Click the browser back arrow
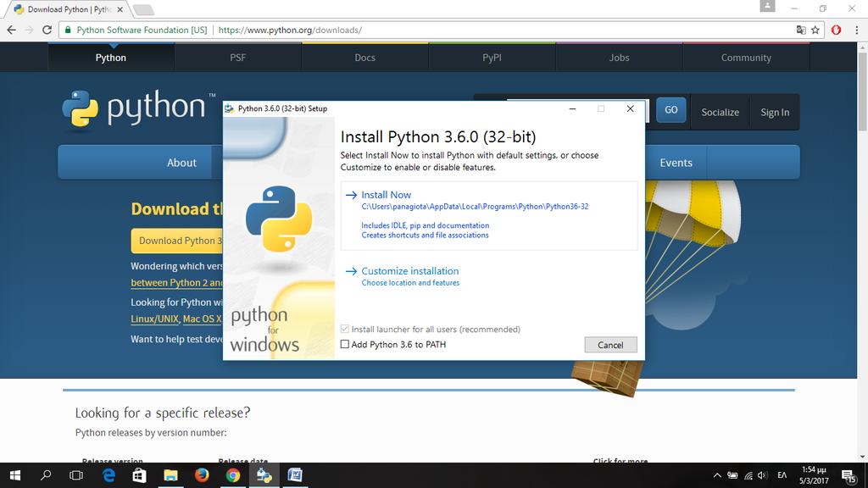Viewport: 868px width, 488px height. [12, 30]
